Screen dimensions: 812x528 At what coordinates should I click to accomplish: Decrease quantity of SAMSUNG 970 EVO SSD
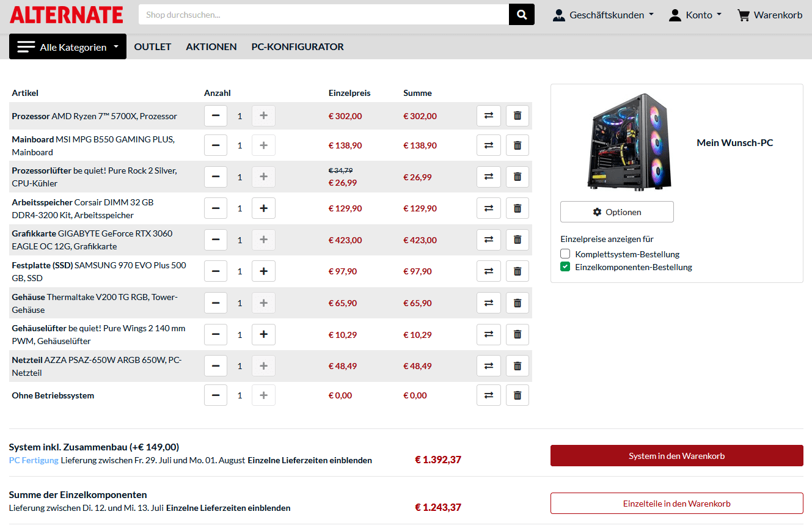[216, 271]
